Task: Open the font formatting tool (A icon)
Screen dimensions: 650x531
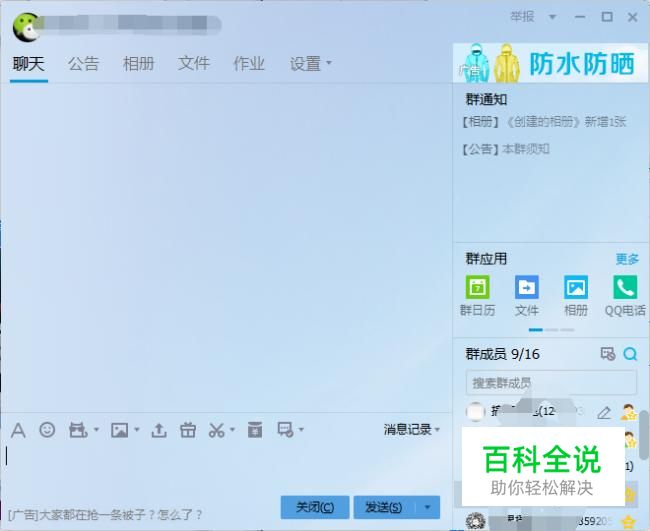Action: 18,430
